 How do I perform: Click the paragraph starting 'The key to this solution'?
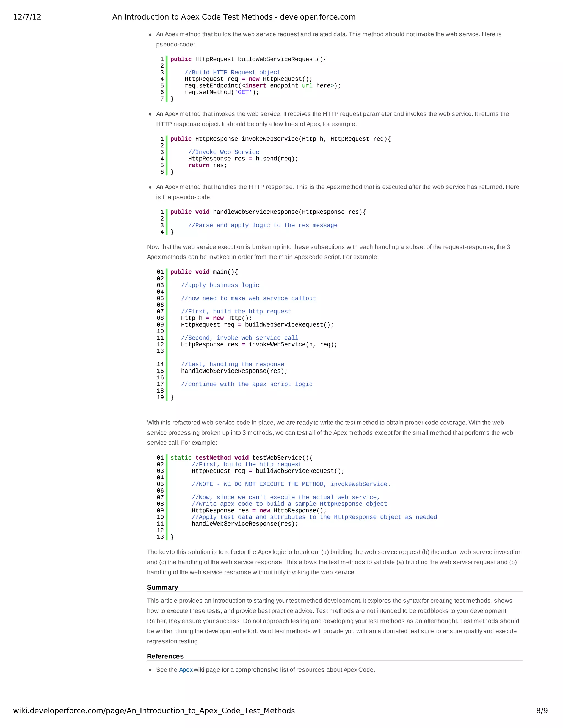(x=335, y=562)
